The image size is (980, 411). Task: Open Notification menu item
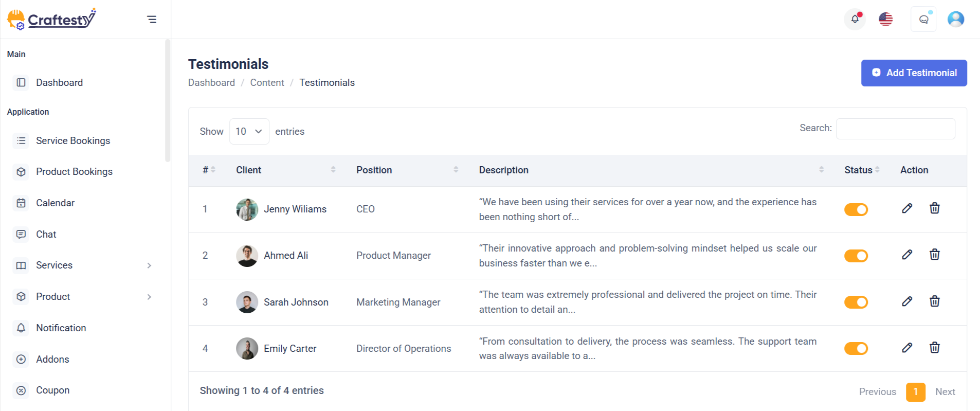coord(61,328)
